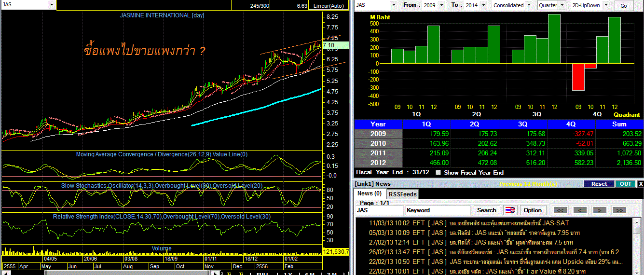Click the OUT button in News panel
This screenshot has width=644, height=275.
tap(625, 184)
